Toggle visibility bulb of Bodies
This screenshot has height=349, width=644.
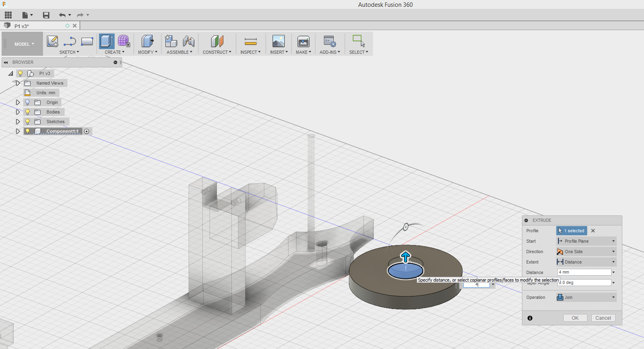pos(28,112)
